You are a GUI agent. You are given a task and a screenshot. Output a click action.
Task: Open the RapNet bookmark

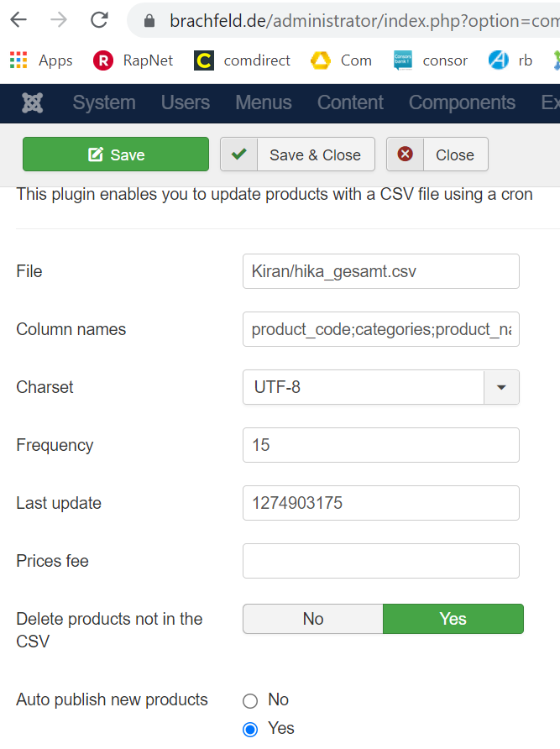(133, 60)
